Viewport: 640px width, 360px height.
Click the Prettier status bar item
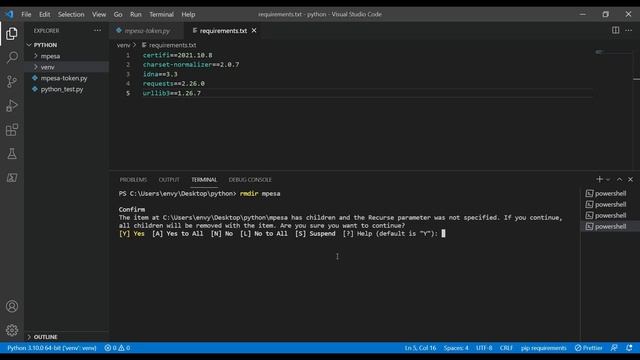point(589,348)
